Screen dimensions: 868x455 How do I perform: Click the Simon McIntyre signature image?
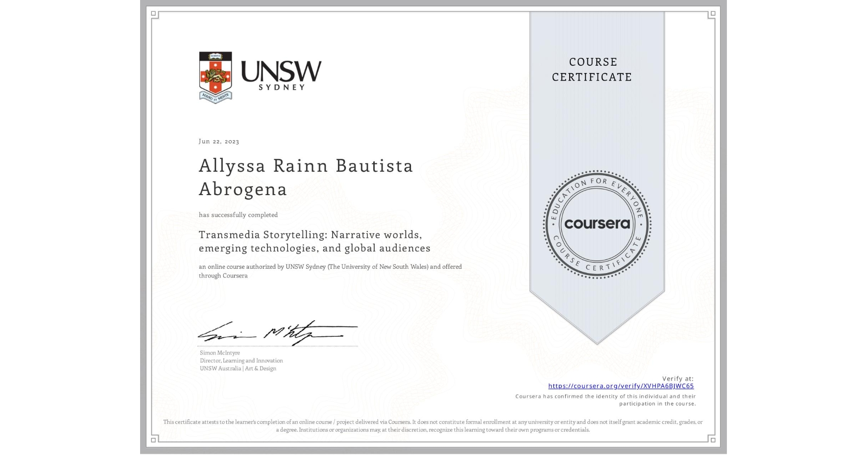pos(277,332)
